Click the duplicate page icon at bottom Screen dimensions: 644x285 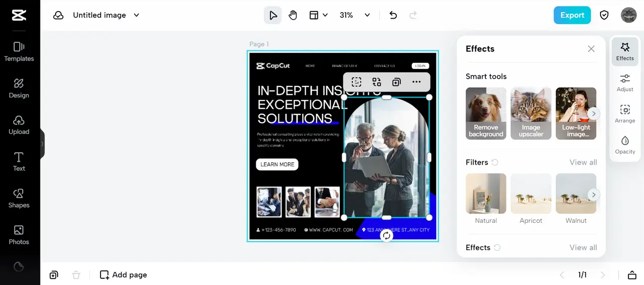pyautogui.click(x=54, y=275)
